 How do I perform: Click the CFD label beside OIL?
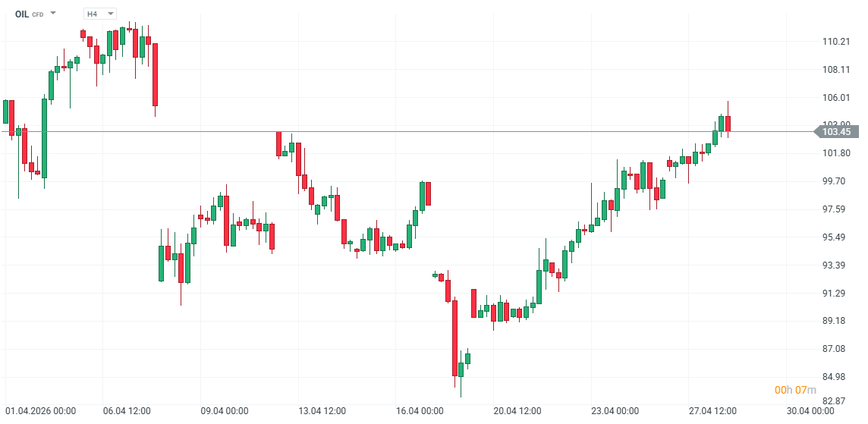(x=37, y=14)
